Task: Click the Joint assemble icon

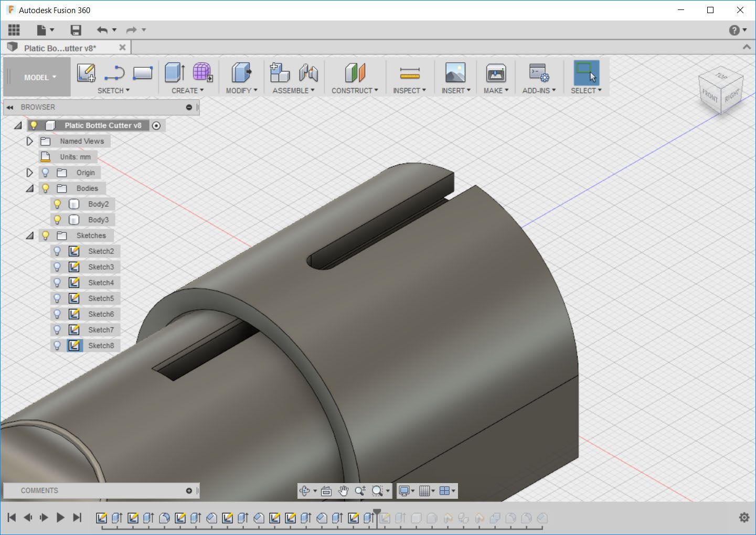Action: click(308, 72)
